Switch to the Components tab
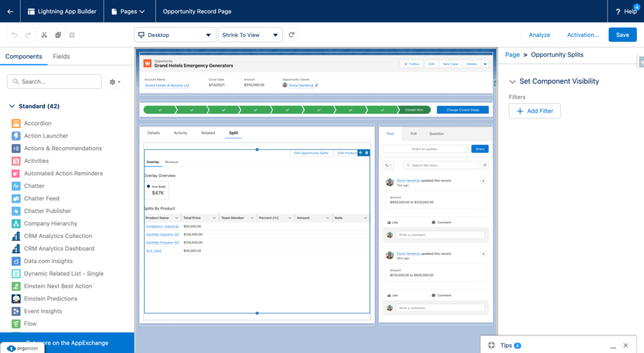Viewport: 644px width, 353px height. tap(23, 57)
